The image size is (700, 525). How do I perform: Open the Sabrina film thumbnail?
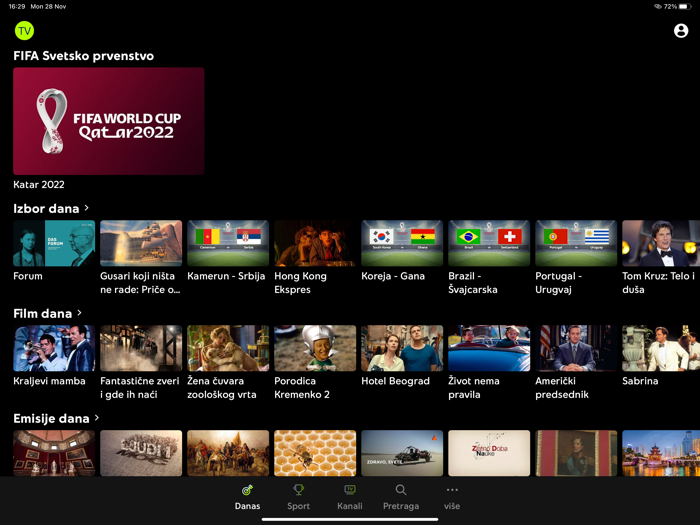(661, 348)
